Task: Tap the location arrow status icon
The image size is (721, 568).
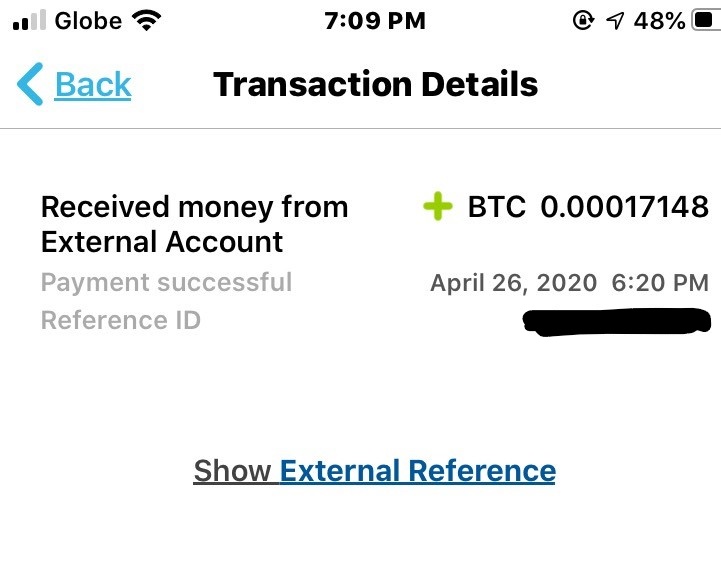Action: click(616, 21)
